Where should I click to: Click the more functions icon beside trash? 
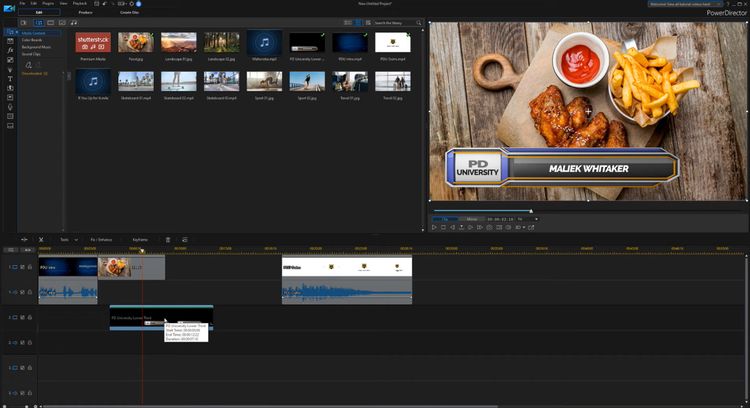click(185, 240)
